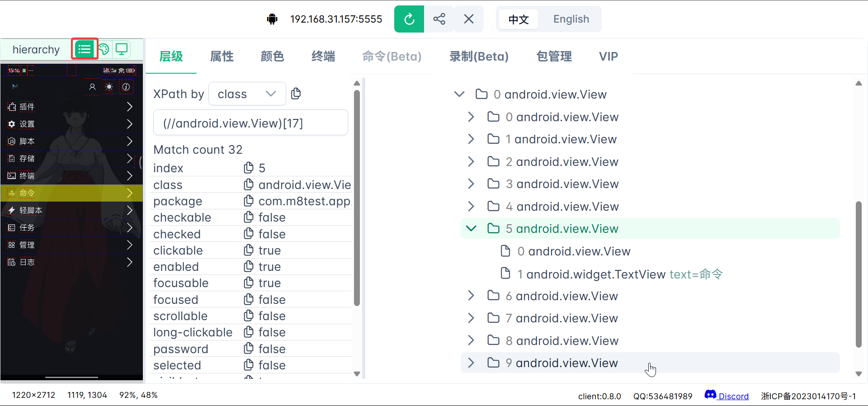The image size is (868, 406).
Task: Click the share connection icon
Action: 439,19
